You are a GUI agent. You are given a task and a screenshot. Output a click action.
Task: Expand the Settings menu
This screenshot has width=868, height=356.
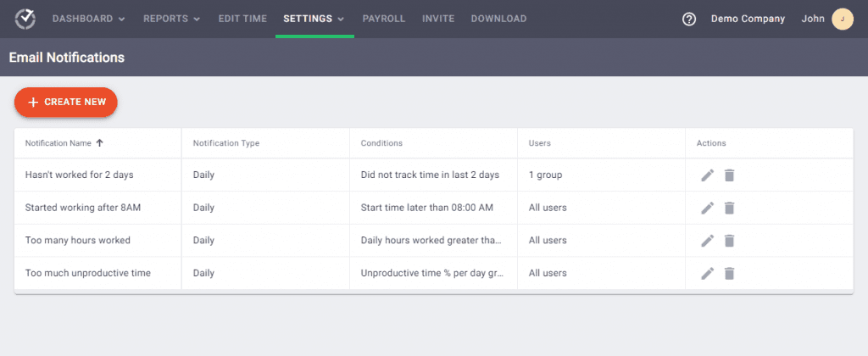314,19
